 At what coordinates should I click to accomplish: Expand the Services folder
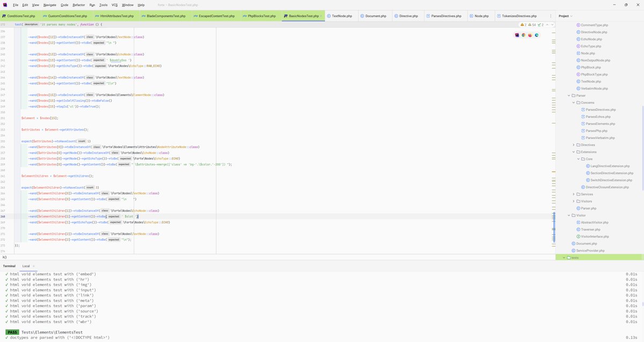tap(573, 194)
